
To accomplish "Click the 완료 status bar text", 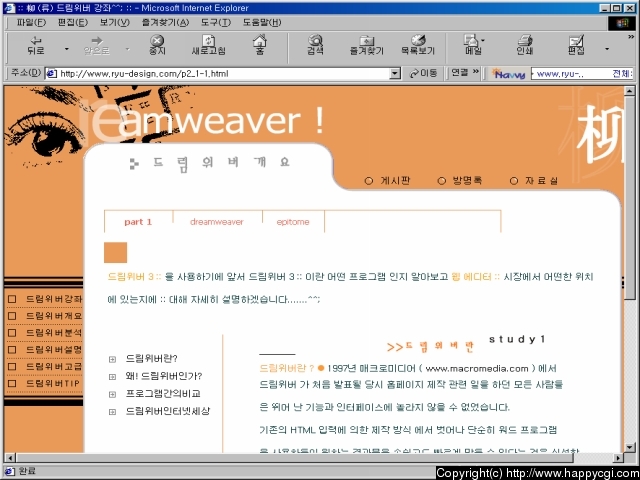I will 27,471.
